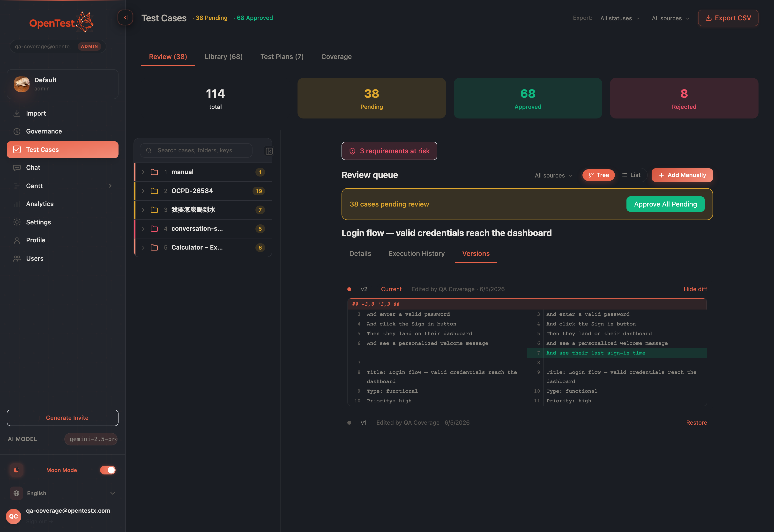Click the OCPD-26584 folder icon
Image resolution: width=774 pixels, height=532 pixels.
pyautogui.click(x=154, y=191)
